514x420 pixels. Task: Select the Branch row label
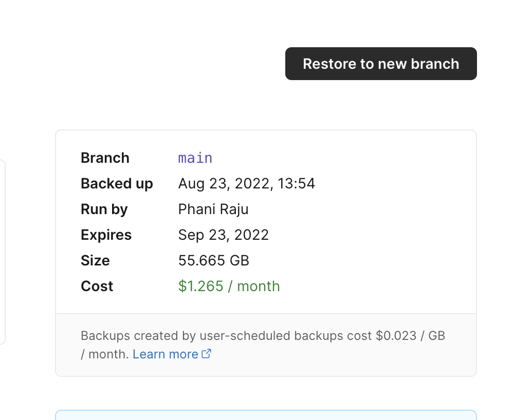coord(105,158)
